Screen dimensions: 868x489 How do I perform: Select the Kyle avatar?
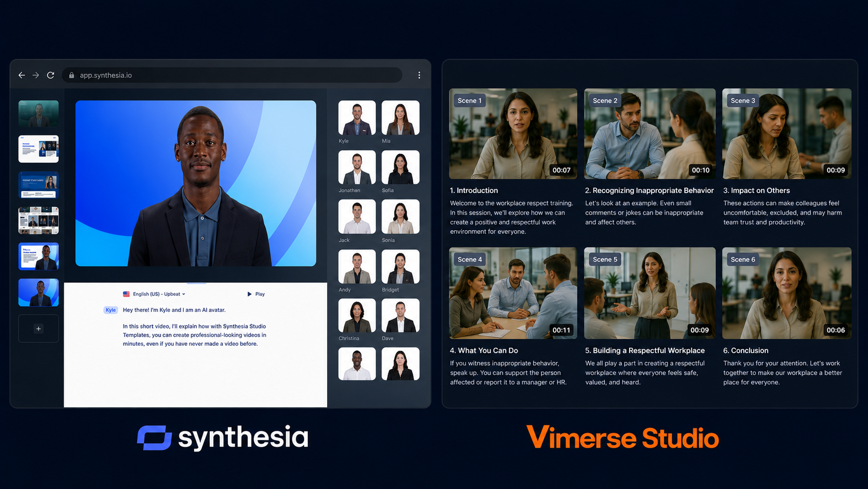(357, 118)
